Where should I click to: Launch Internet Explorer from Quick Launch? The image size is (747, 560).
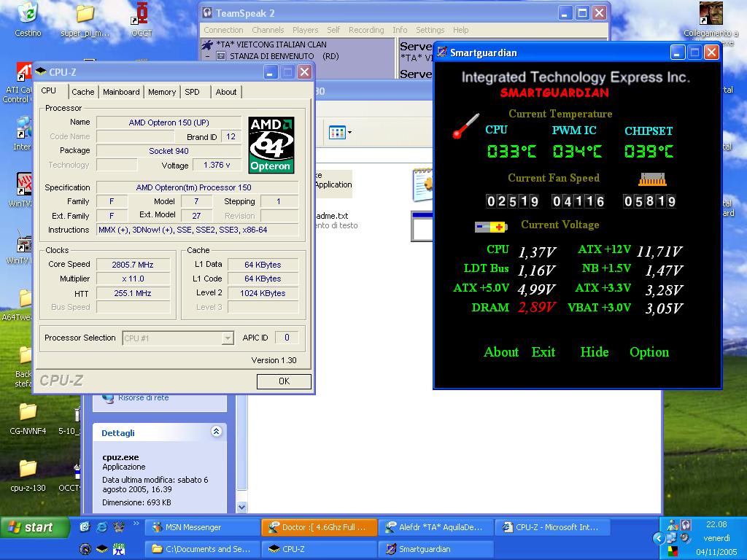pos(102,526)
